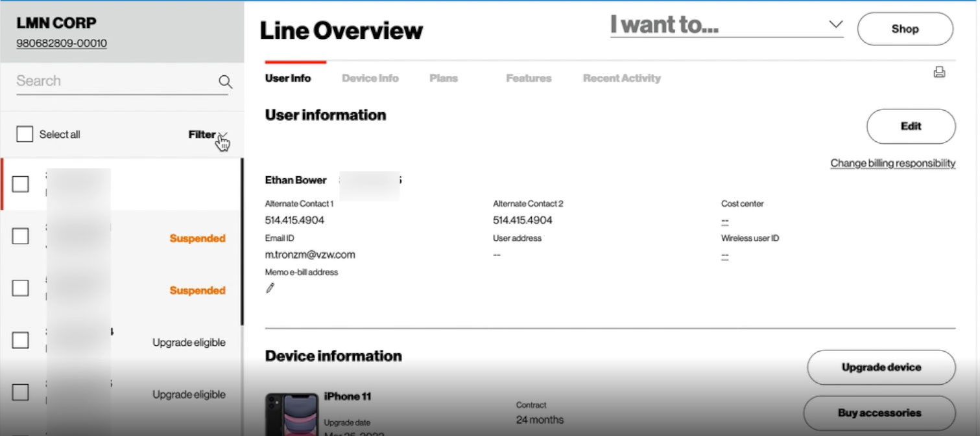Click the iPhone 11 device image
The width and height of the screenshot is (980, 436).
coord(291,415)
